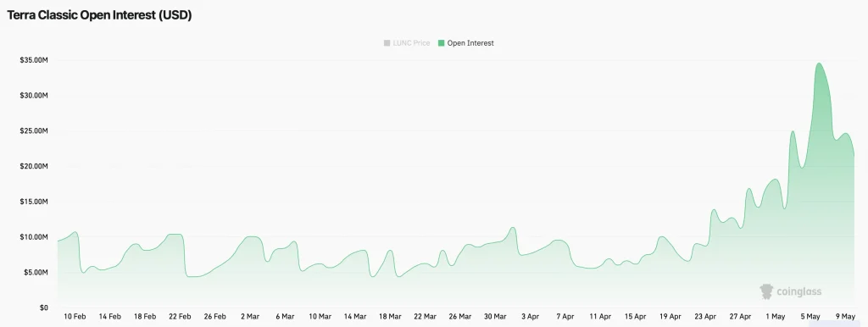Click the $10.00M axis label
The height and width of the screenshot is (327, 868).
35,237
